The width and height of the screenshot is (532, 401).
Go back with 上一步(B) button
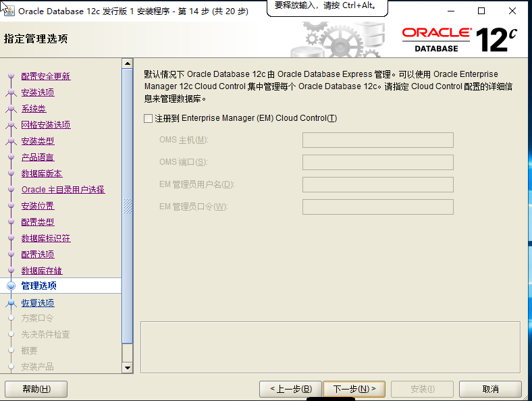[290, 389]
